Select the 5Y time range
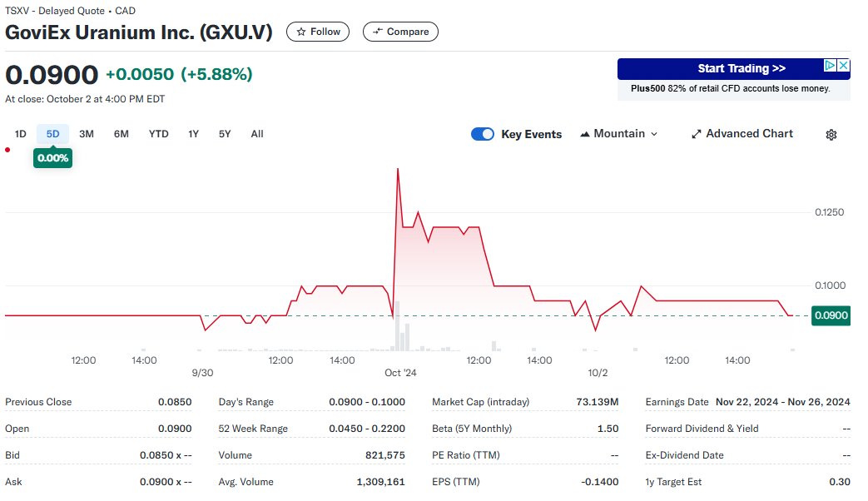 [224, 133]
